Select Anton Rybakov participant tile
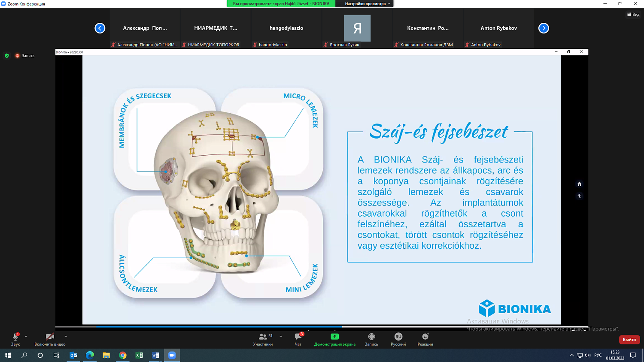Screen dimensions: 644x362 pyautogui.click(x=498, y=28)
